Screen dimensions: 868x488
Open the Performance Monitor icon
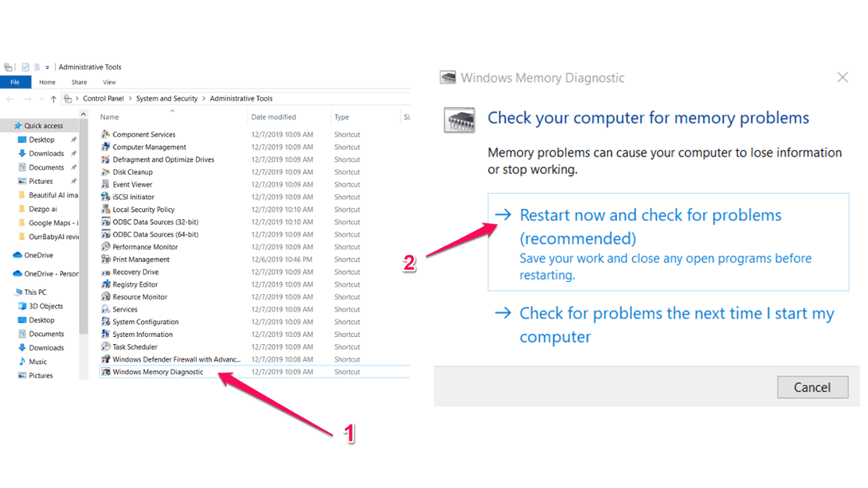coord(106,247)
